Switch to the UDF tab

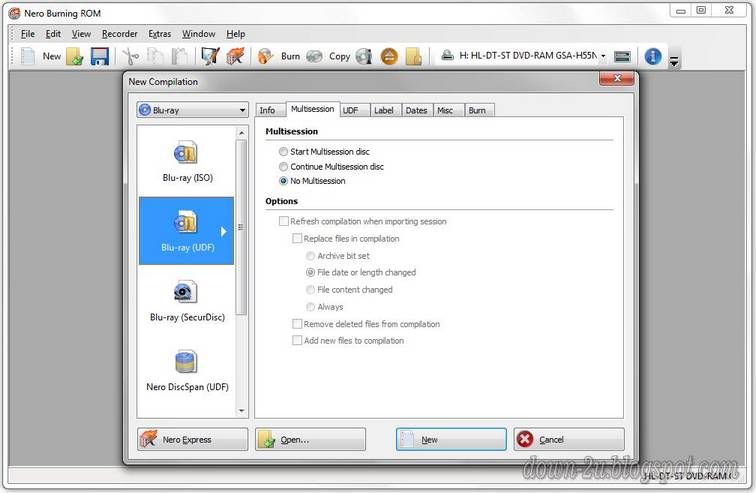(350, 110)
